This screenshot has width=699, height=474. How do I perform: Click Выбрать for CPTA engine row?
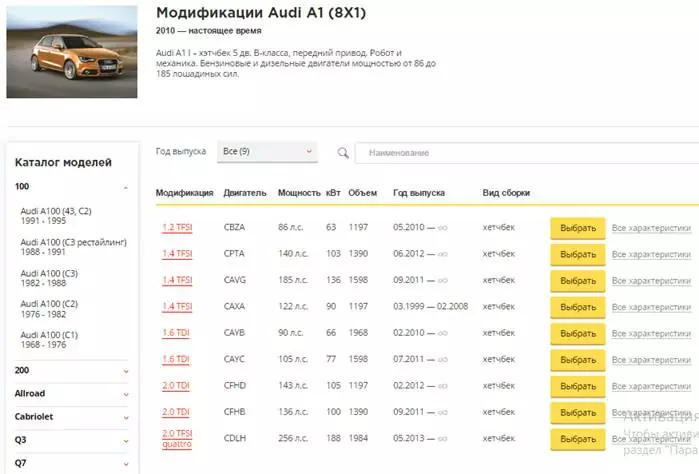pos(578,254)
